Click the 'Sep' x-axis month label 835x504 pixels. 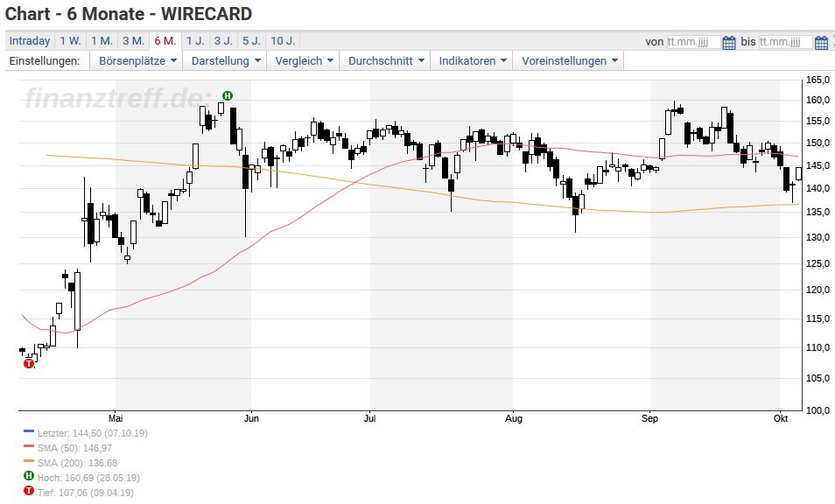pos(649,418)
